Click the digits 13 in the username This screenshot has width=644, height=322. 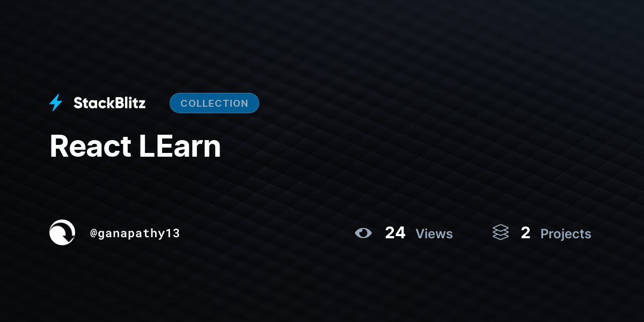[x=173, y=233]
